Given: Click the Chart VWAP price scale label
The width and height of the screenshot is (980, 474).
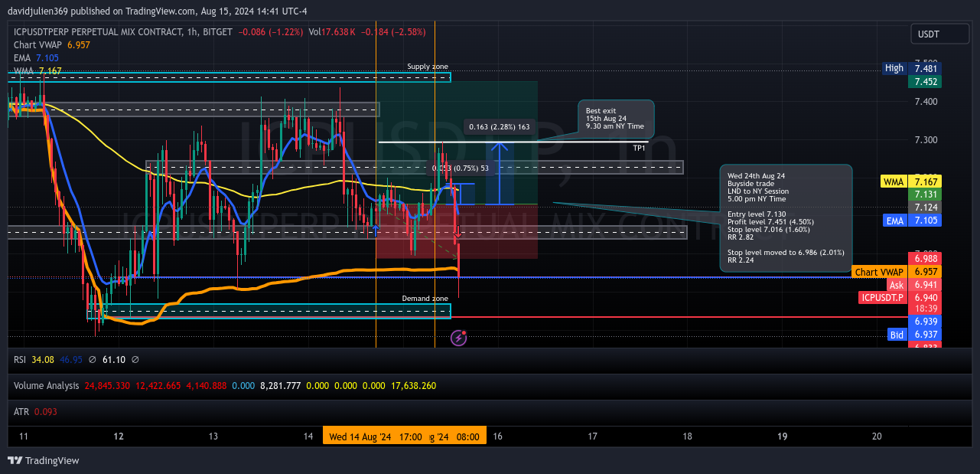Looking at the screenshot, I should (878, 272).
